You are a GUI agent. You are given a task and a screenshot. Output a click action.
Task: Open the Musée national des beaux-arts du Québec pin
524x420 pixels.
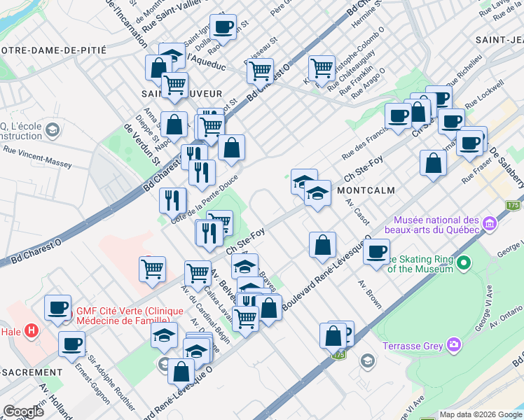point(490,223)
